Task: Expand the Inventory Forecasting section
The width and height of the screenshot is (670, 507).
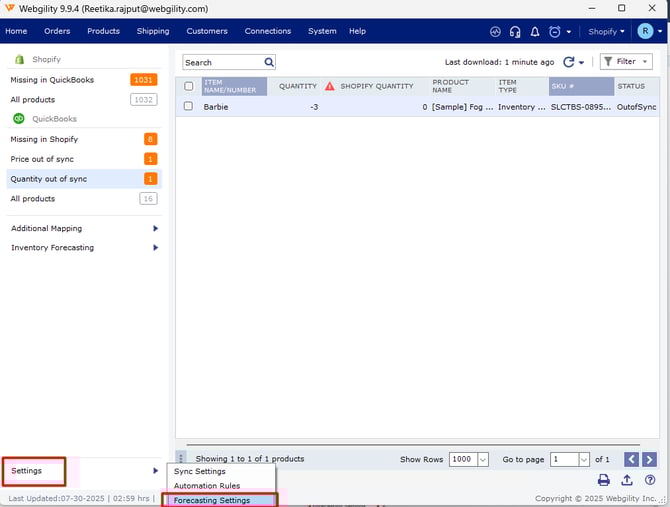Action: (x=155, y=248)
